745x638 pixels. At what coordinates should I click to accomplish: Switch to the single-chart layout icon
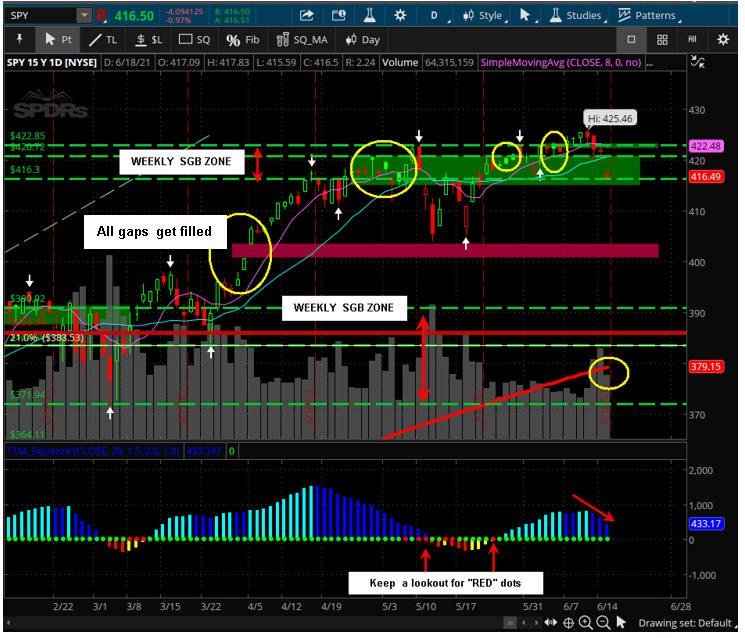631,39
